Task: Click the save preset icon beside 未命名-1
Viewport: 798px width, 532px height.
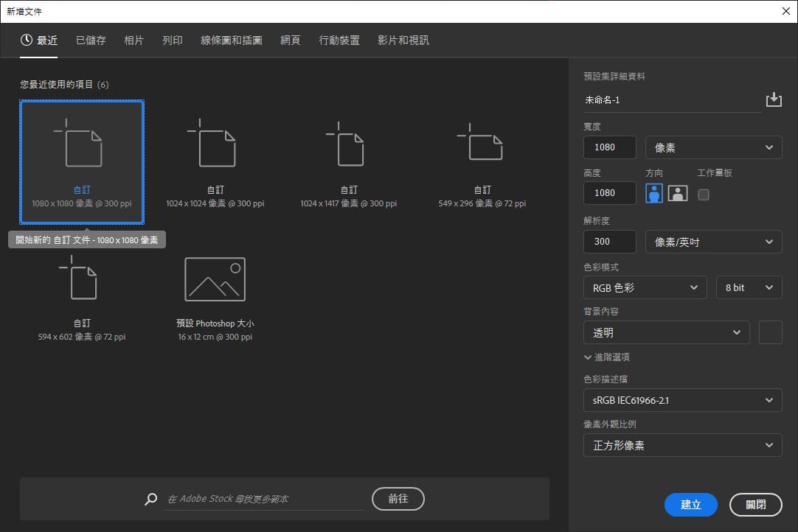Action: coord(773,99)
